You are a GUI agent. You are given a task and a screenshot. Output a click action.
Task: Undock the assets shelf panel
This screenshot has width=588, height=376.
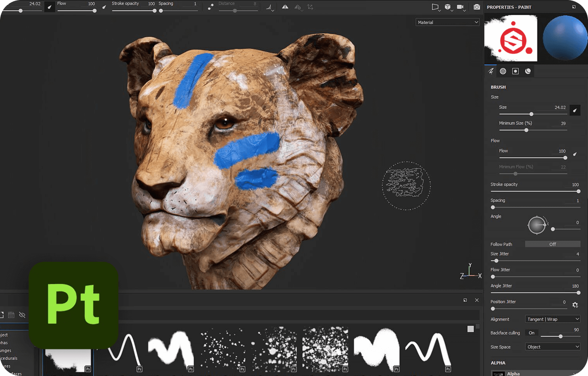(x=465, y=300)
